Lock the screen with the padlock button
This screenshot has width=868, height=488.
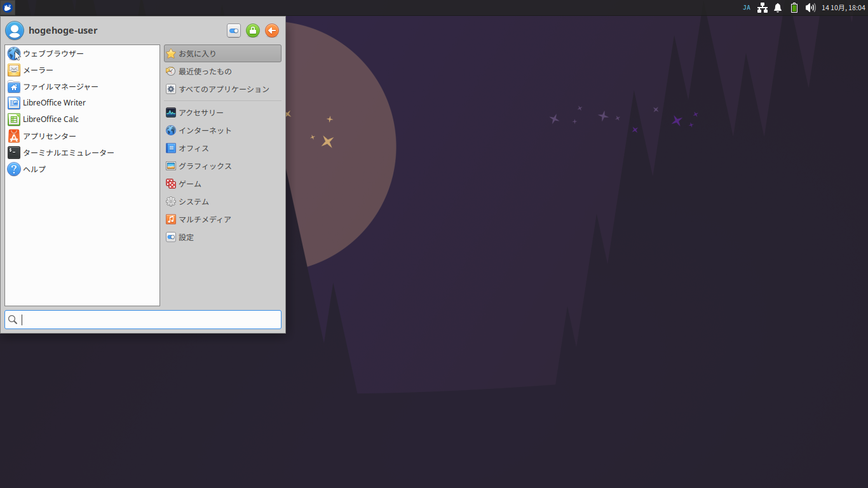[x=252, y=30]
